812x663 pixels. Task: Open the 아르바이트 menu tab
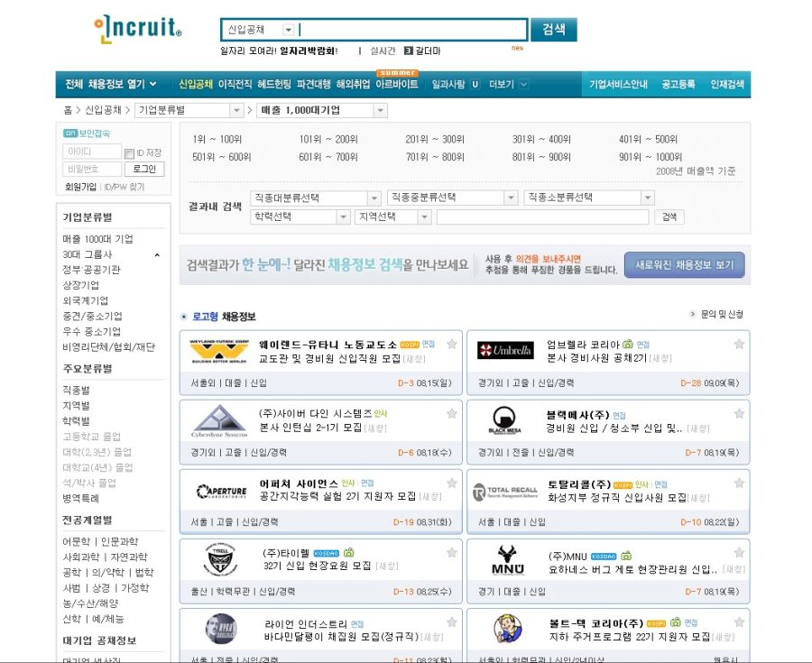pos(397,84)
